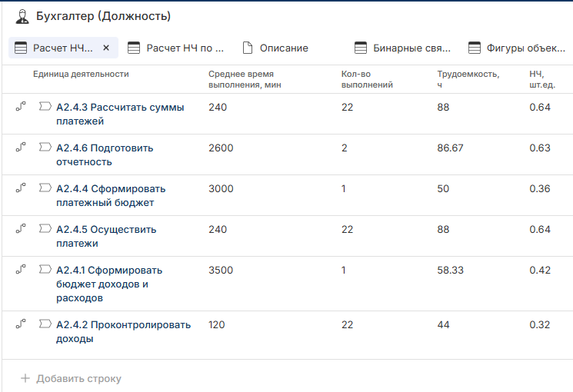Click the plus icon in Добавить строку
Viewport: 573px width, 392px height.
(x=25, y=378)
